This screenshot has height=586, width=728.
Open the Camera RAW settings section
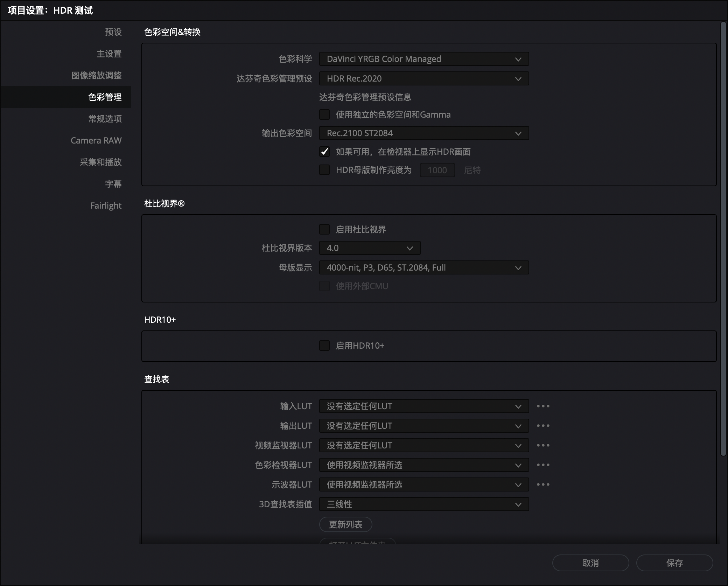pos(96,140)
